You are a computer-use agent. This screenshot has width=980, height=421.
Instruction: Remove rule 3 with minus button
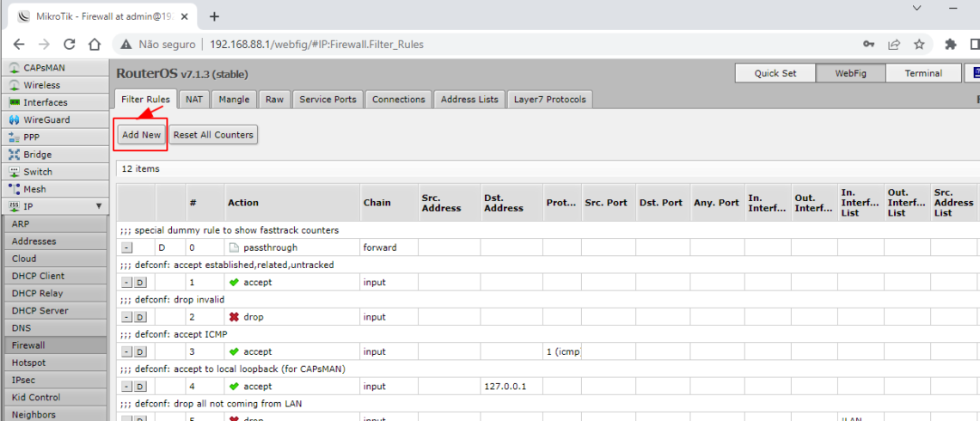click(x=127, y=351)
